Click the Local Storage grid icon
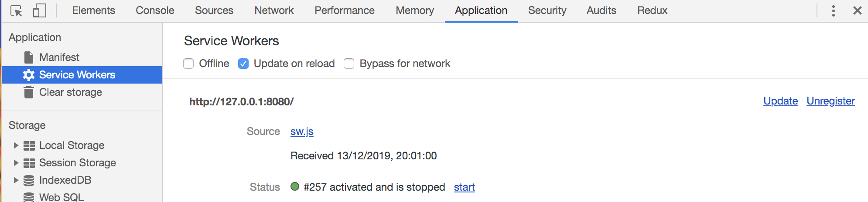Screen dimensions: 868x202 [x=29, y=145]
